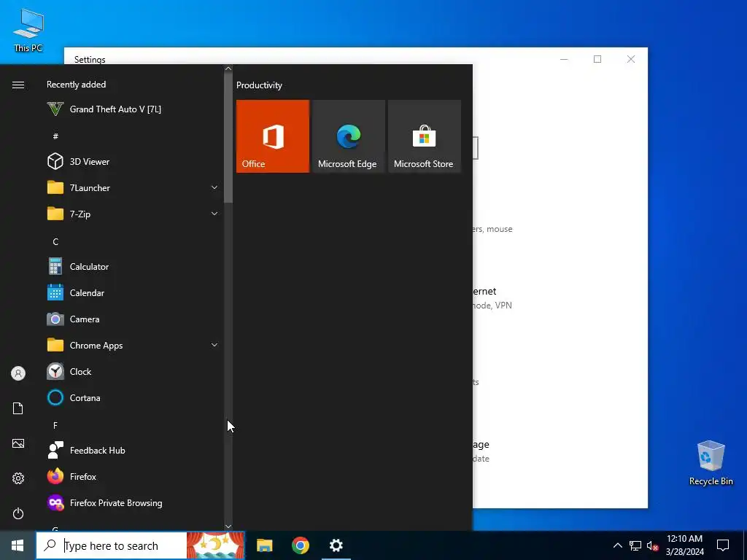747x560 pixels.
Task: Open Grand Theft Auto V [7L] from Recently added
Action: point(133,109)
